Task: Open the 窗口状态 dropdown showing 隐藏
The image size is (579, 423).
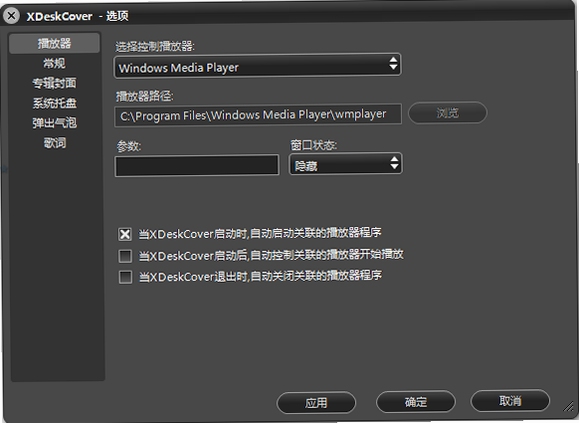Action: pyautogui.click(x=345, y=164)
